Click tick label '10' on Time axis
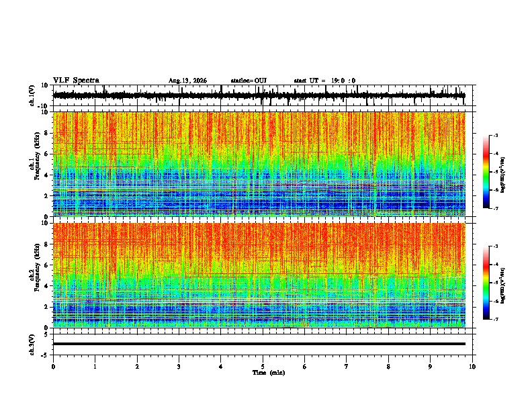 [x=472, y=367]
